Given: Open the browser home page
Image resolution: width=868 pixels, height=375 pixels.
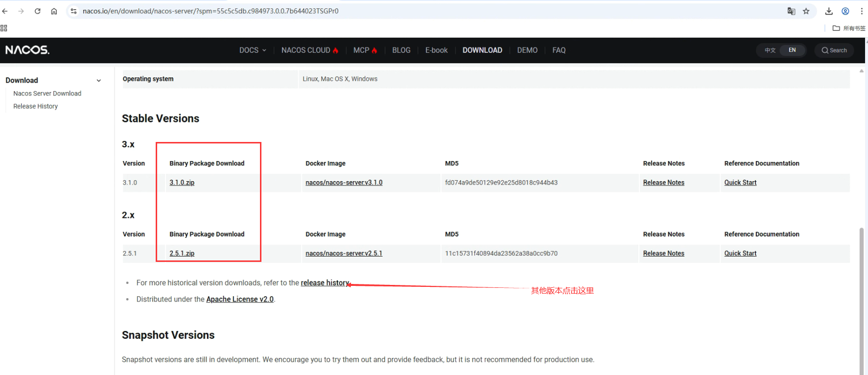Looking at the screenshot, I should (54, 11).
